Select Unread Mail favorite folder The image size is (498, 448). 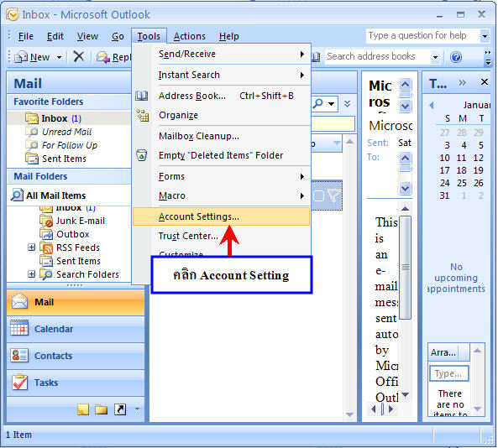pos(66,132)
